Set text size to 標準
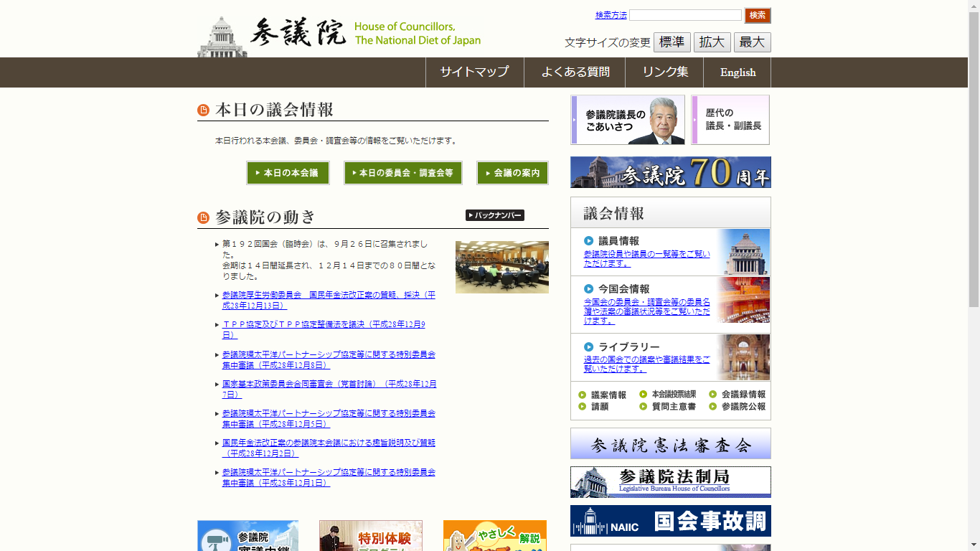980x551 pixels. pos(672,42)
